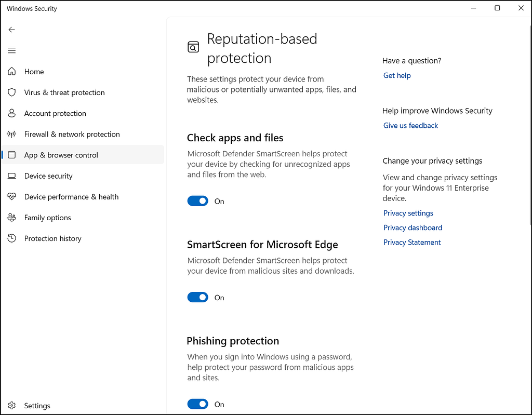Disable Phishing protection
532x415 pixels.
tap(197, 404)
